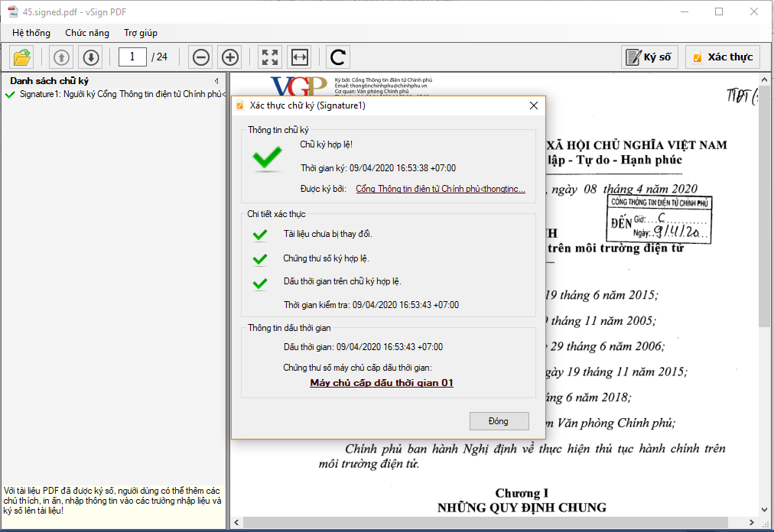Go to previous page with up arrow
Image resolution: width=774 pixels, height=532 pixels.
(x=62, y=57)
